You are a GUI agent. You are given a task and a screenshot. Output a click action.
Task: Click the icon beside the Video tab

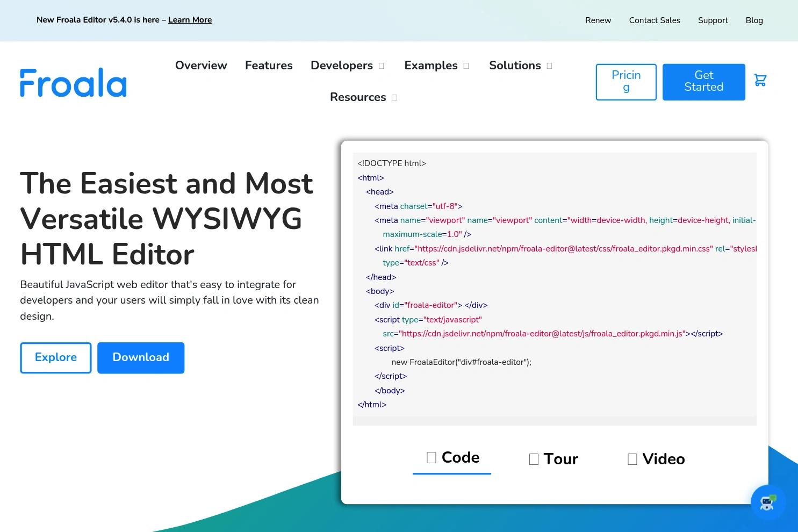pyautogui.click(x=632, y=459)
